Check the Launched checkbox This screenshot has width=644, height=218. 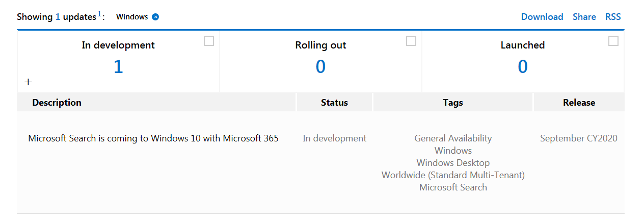tap(613, 41)
